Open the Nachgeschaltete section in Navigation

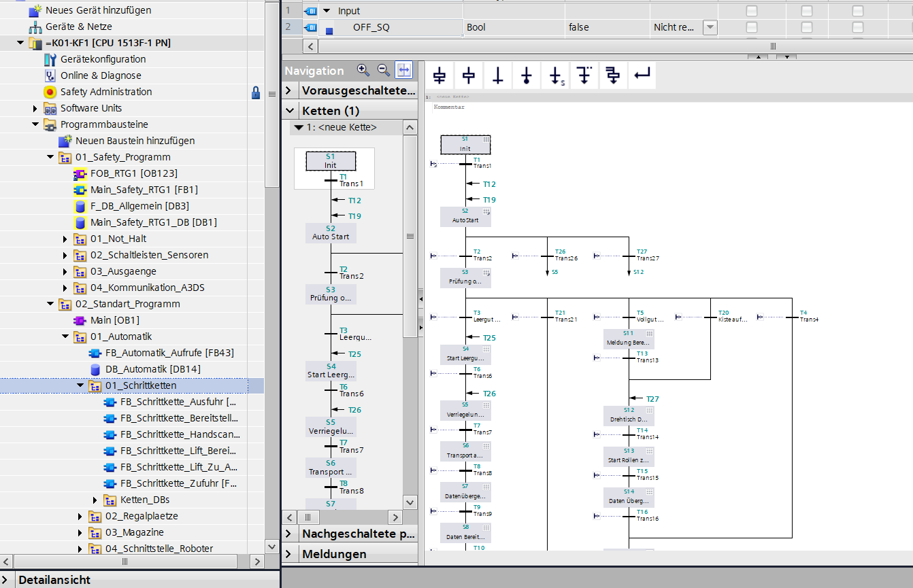(288, 534)
